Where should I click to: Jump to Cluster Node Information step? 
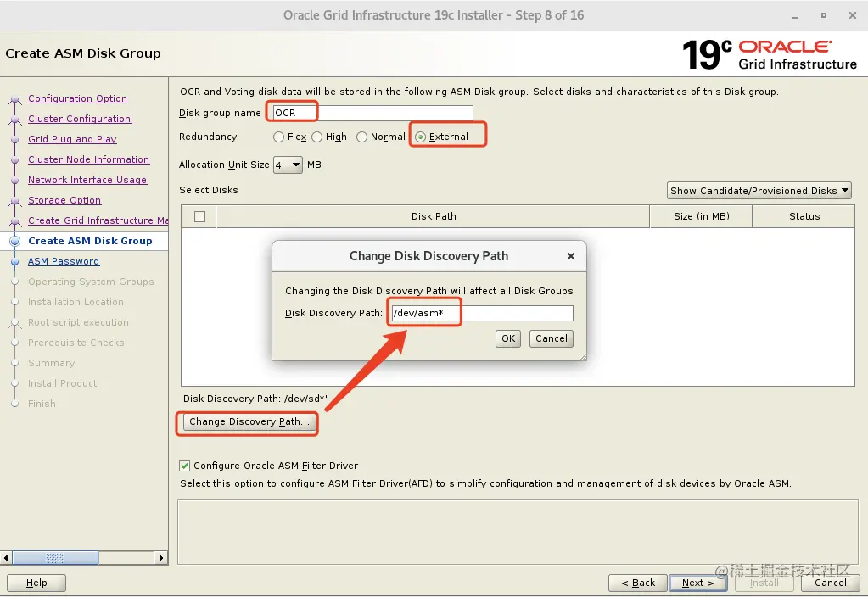[x=88, y=159]
